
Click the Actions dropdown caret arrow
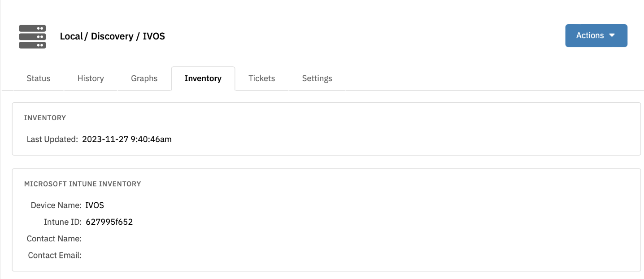pos(612,35)
